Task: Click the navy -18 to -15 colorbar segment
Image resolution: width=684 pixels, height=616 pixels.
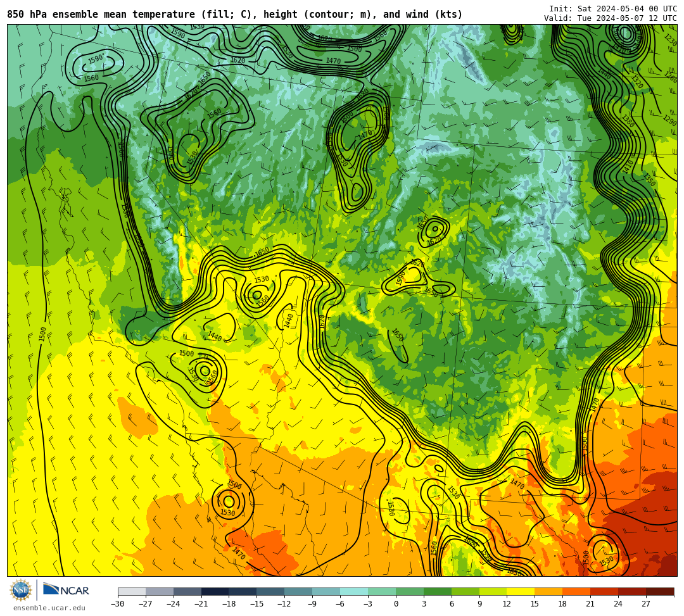Action: coord(243,591)
